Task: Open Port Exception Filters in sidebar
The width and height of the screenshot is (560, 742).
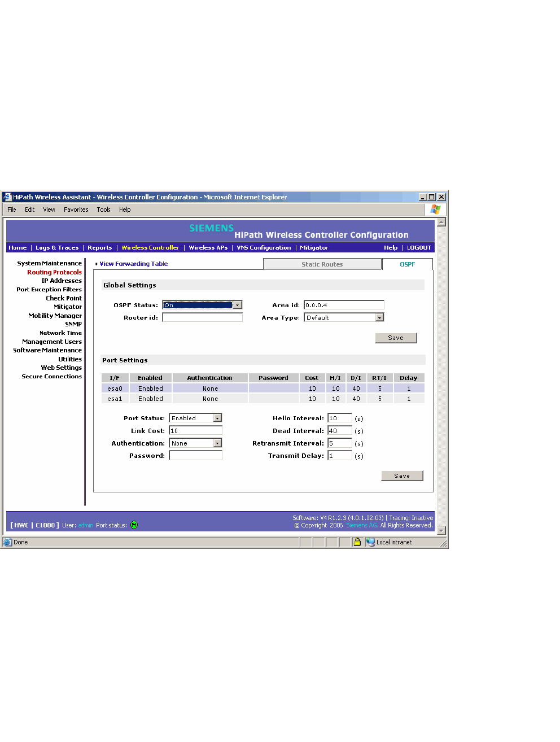Action: pyautogui.click(x=49, y=289)
